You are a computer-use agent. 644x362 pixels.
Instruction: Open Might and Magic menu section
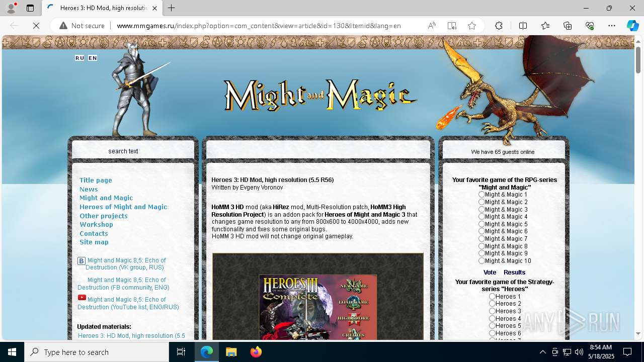[106, 198]
